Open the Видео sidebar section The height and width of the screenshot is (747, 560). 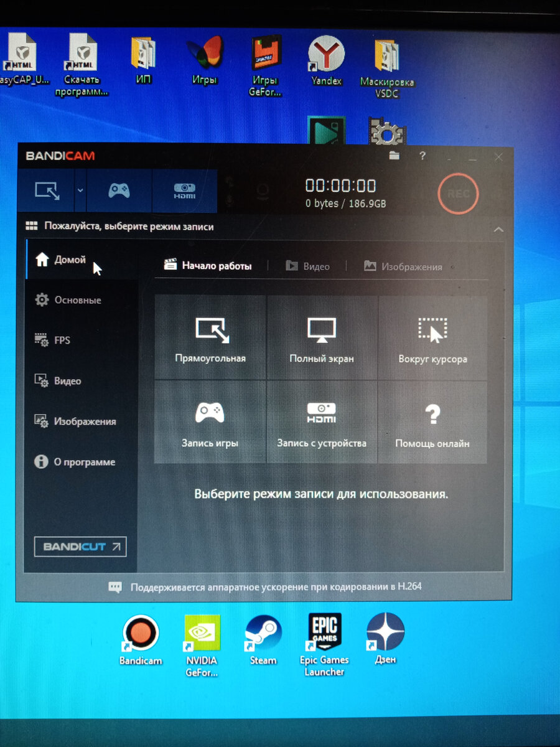tap(82, 381)
